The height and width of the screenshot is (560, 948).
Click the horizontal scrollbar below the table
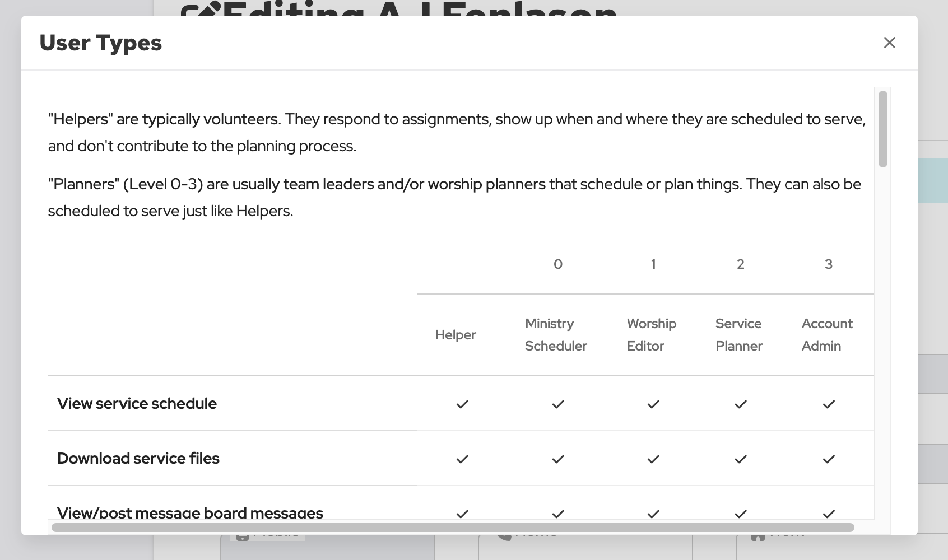coord(453,527)
